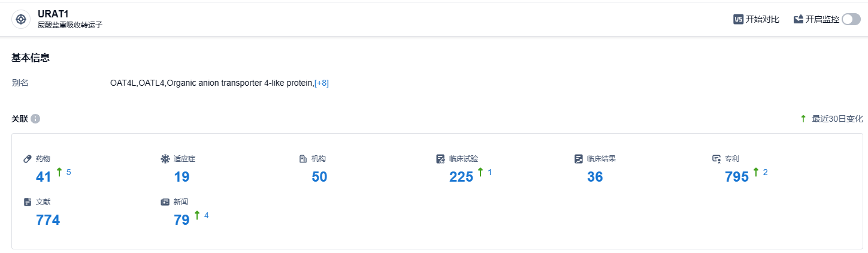Click the 临床结果 chart icon
The height and width of the screenshot is (253, 868).
tap(579, 159)
